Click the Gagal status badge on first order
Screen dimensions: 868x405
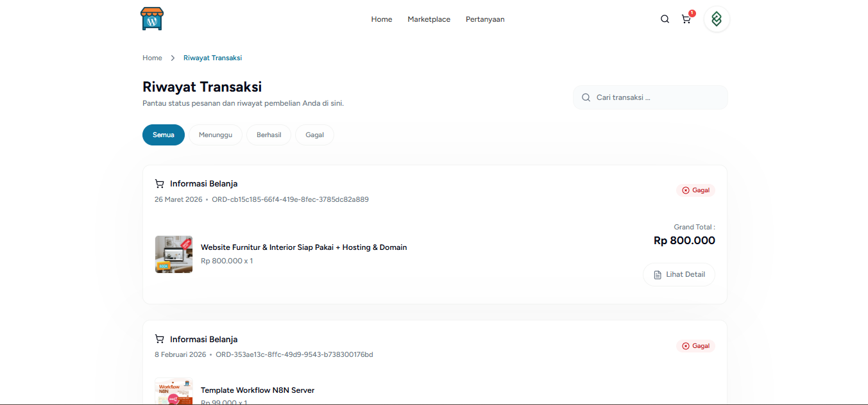click(695, 190)
